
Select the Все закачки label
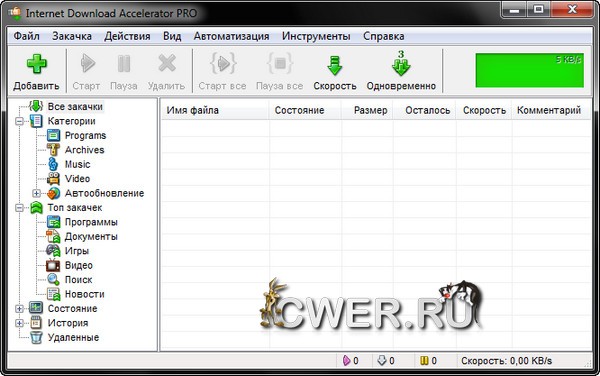coord(75,107)
